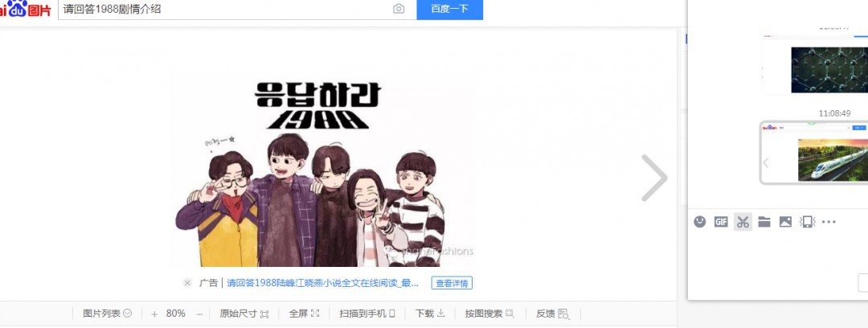Zoom out with the minus button
Screen dimensions: 868x328
(x=200, y=314)
